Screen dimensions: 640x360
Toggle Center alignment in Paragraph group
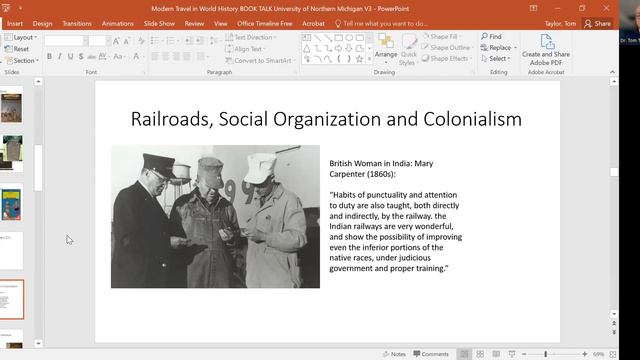[x=165, y=56]
